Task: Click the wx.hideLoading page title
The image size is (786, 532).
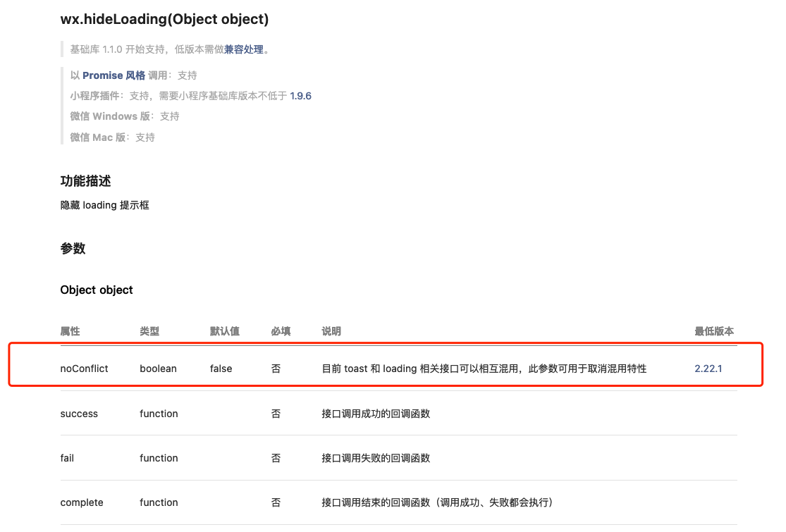Action: click(x=164, y=19)
